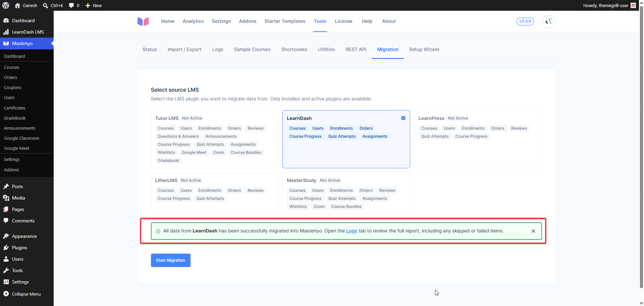This screenshot has width=644, height=306.
Task: Select the LifterLMS source card
Action: [x=214, y=193]
